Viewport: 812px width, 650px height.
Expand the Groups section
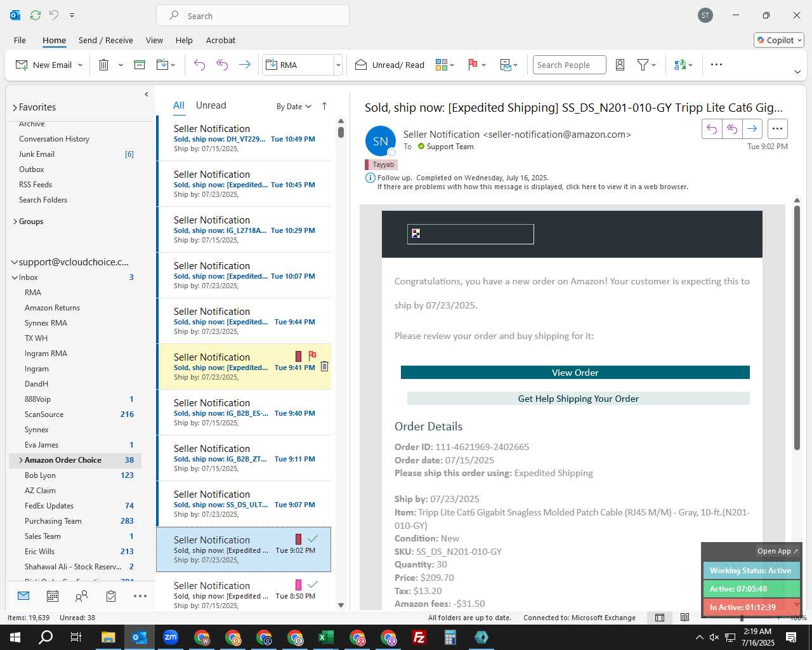15,222
